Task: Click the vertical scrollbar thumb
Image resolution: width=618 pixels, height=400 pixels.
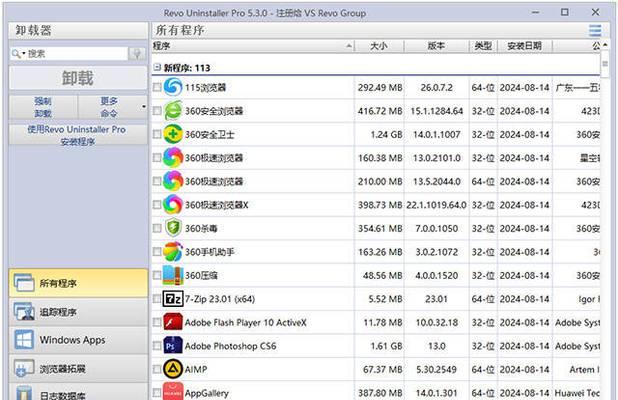Action: [x=605, y=64]
